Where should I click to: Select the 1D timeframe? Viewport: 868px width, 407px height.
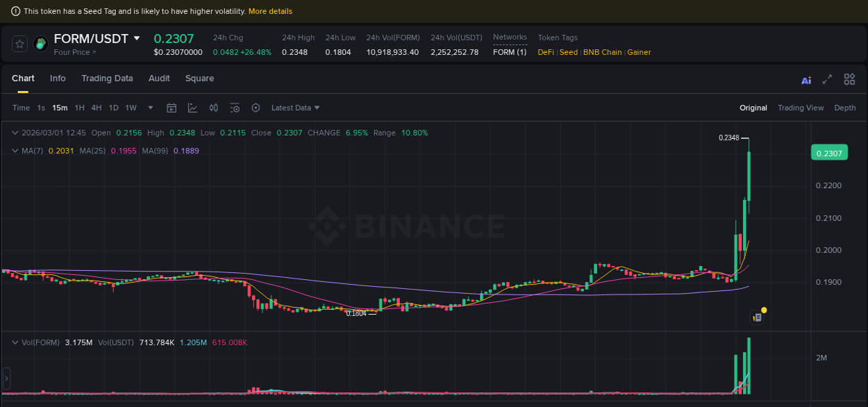point(113,108)
